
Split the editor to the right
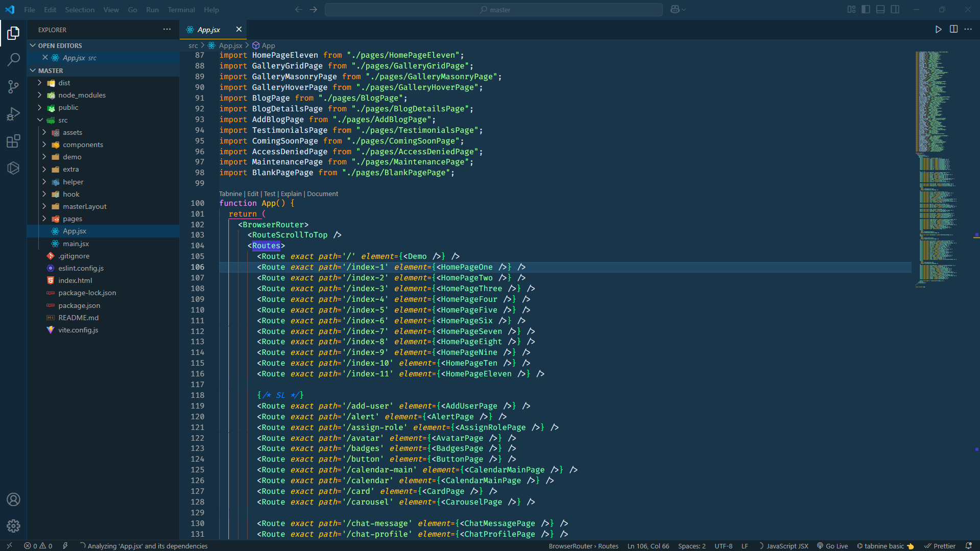point(953,29)
